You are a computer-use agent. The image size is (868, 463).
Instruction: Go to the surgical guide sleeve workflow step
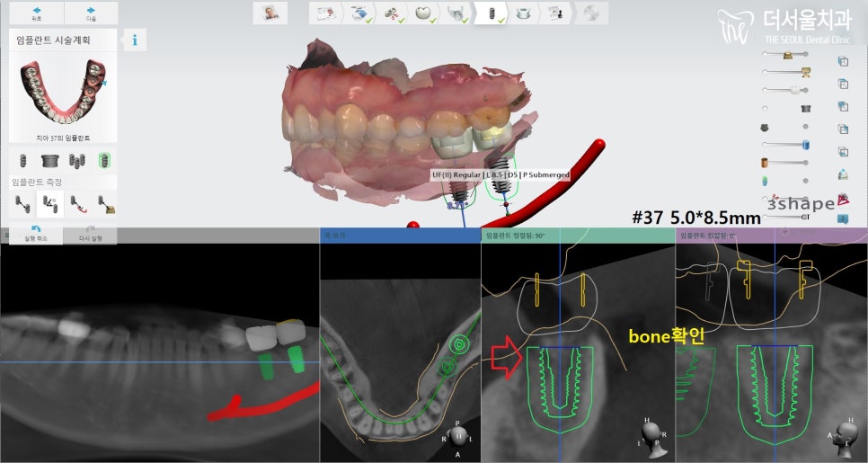point(523,13)
